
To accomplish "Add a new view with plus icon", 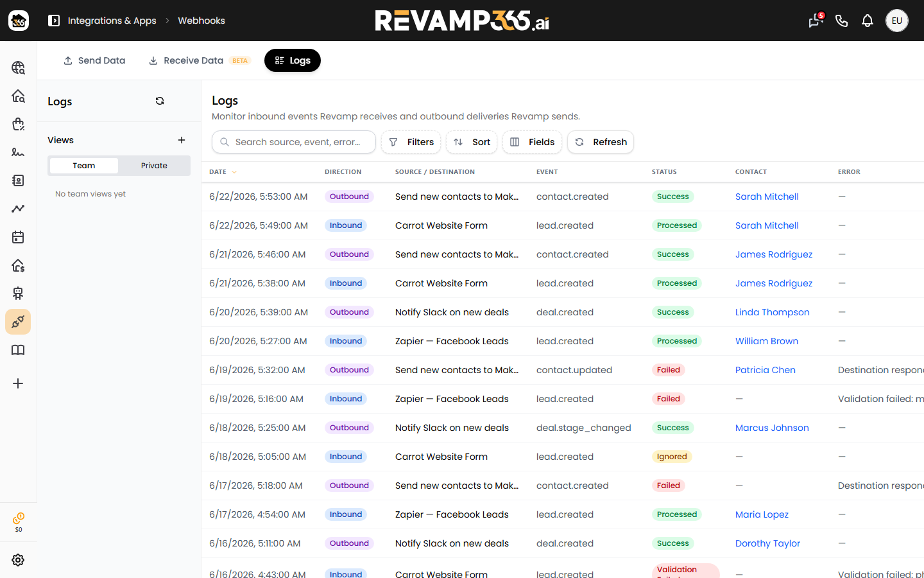I will [x=182, y=140].
